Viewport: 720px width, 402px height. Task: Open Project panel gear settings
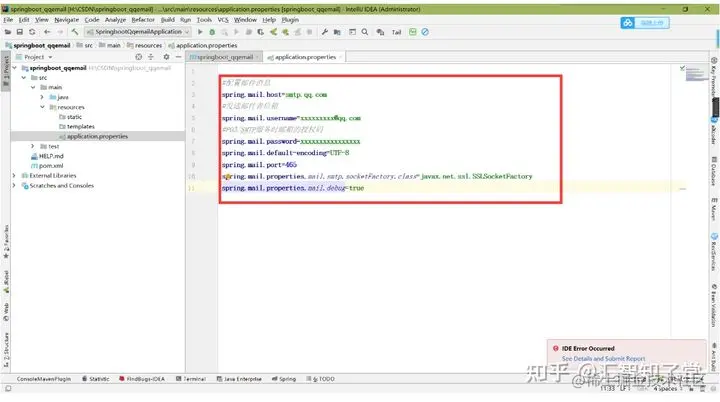(166, 57)
